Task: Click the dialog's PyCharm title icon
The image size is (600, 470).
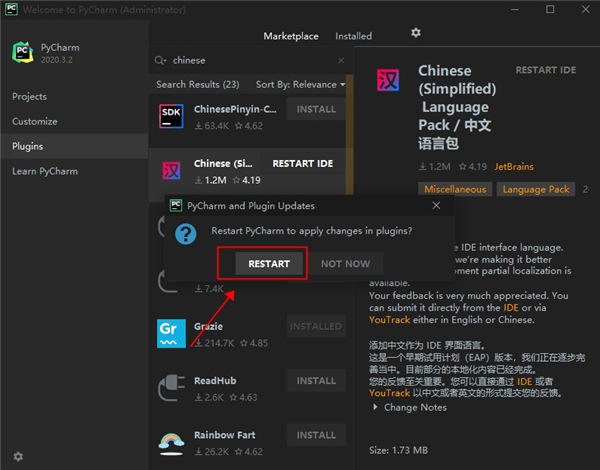Action: coord(176,206)
